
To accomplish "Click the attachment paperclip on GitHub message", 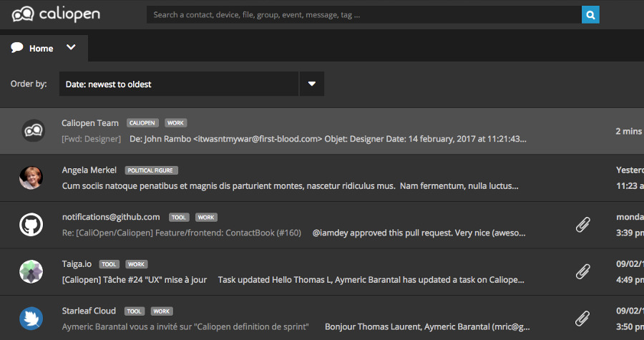I will click(582, 225).
